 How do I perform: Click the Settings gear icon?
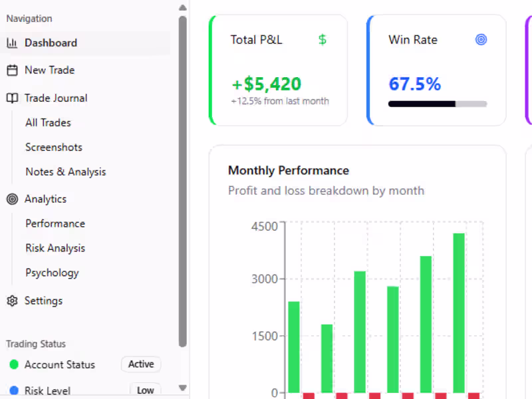click(x=12, y=301)
